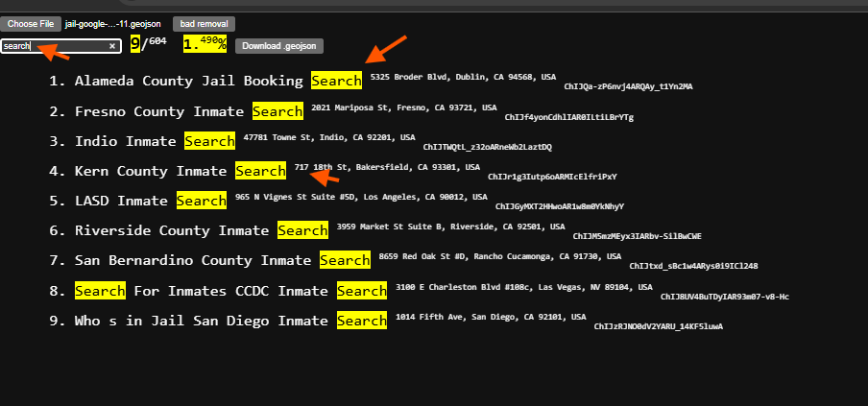The width and height of the screenshot is (868, 406).
Task: Open the Indio Inmate Search entry
Action: pos(155,141)
